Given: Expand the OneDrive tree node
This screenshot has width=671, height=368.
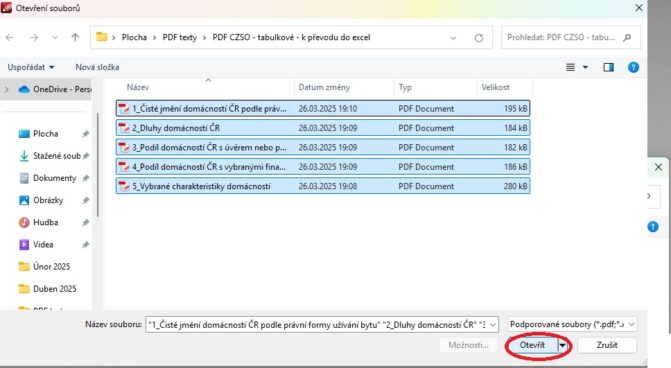Looking at the screenshot, I should click(x=6, y=89).
